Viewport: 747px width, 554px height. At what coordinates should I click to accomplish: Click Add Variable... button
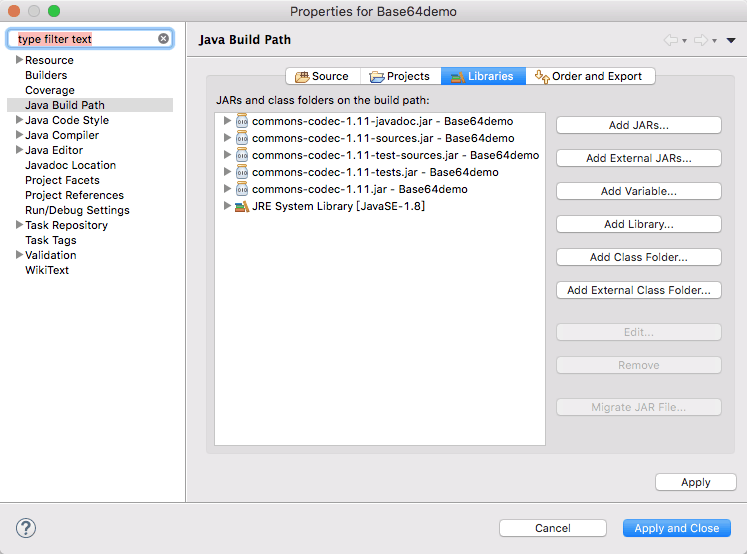click(x=638, y=191)
